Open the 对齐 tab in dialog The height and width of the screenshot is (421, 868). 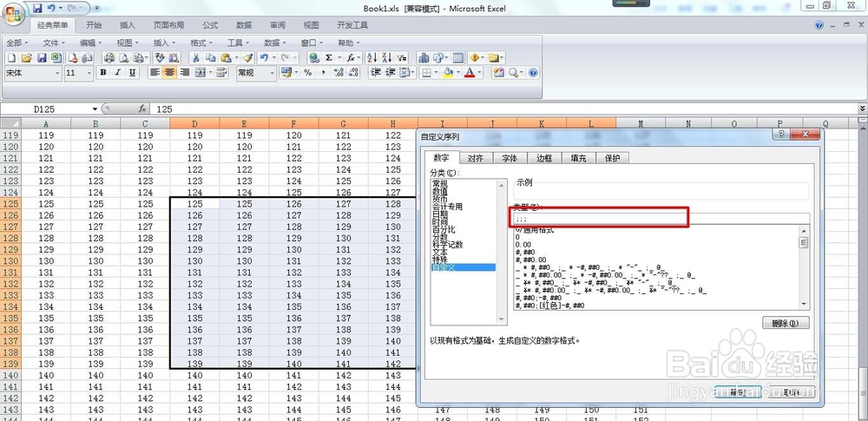point(476,158)
